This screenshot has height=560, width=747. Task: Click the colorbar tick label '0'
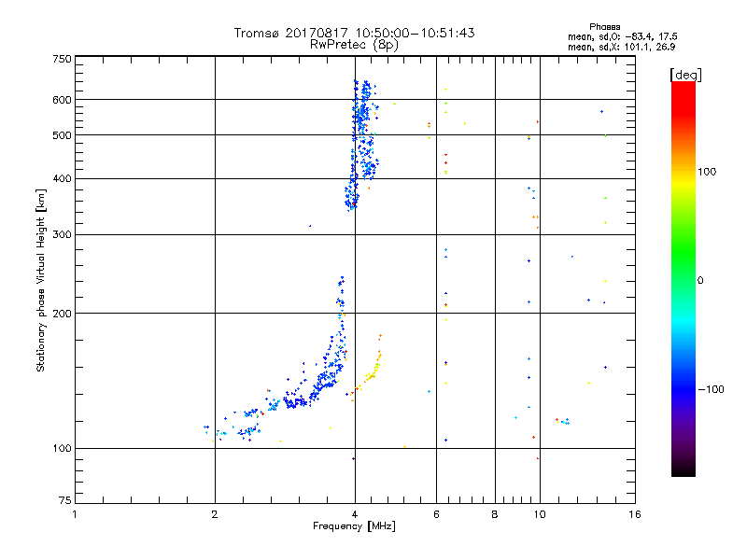tap(700, 281)
